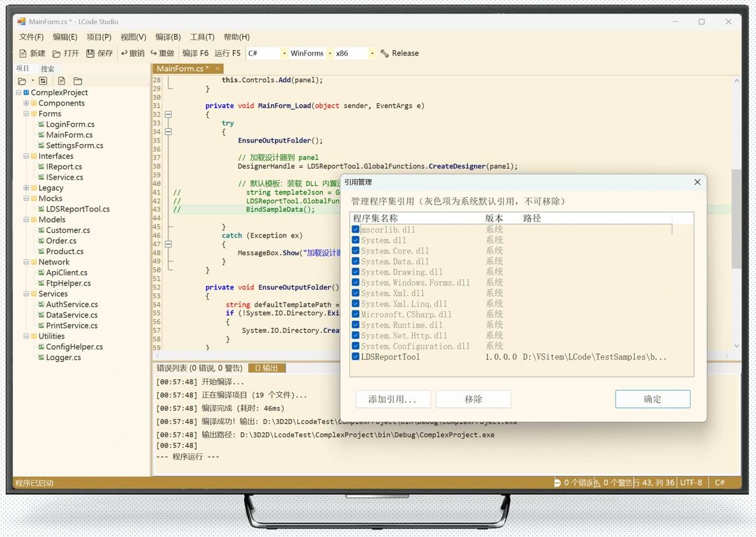Click the 打开 open folder toolbar icon
This screenshot has width=756, height=537.
pos(57,54)
